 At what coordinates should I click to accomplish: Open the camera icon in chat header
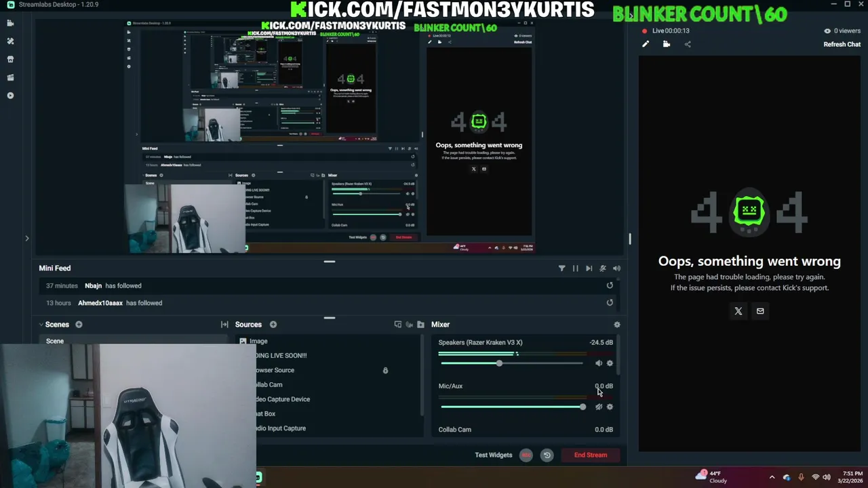[x=667, y=44]
